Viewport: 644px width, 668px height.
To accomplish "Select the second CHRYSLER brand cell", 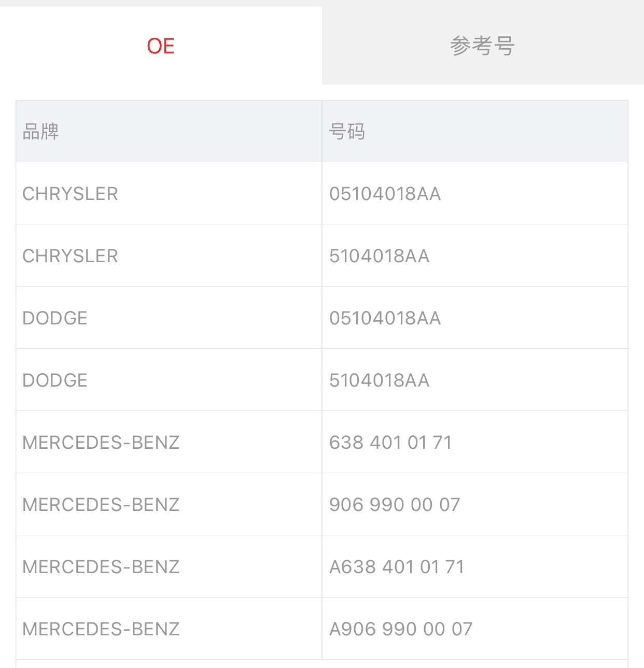I will [x=70, y=256].
